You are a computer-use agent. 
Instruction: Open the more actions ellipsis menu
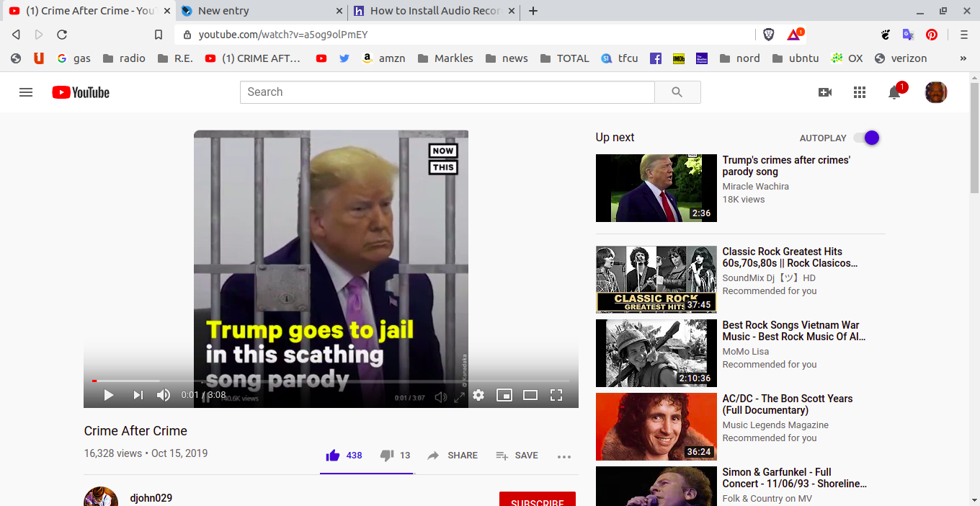tap(563, 456)
